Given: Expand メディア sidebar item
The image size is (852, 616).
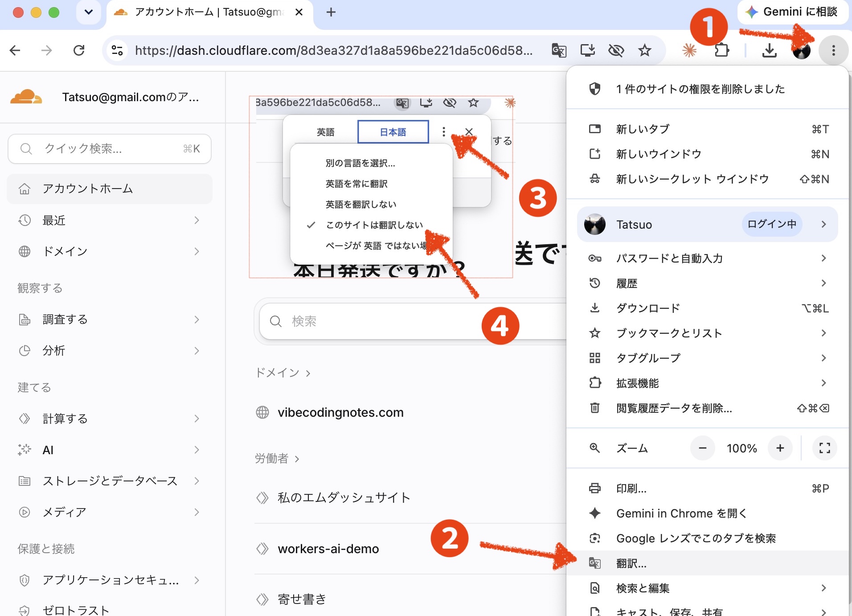Looking at the screenshot, I should click(x=110, y=512).
